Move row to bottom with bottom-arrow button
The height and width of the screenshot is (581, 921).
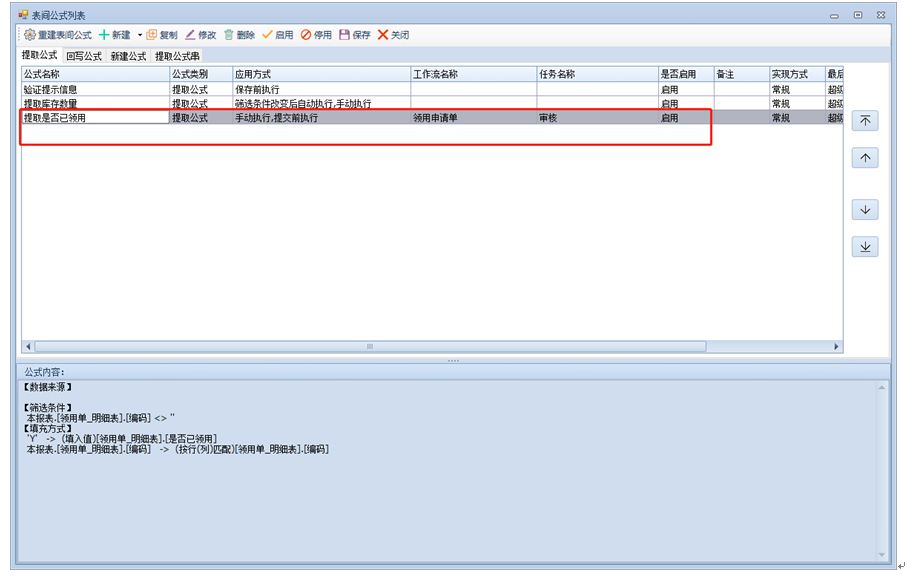pyautogui.click(x=865, y=247)
